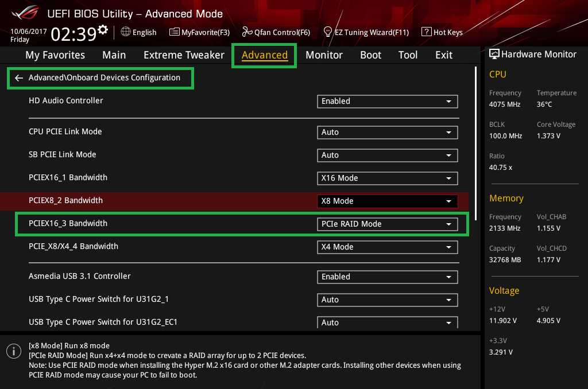The height and width of the screenshot is (389, 588).
Task: Expand the PCIEX8_2 Bandwidth X8 Mode dropdown
Action: (x=388, y=201)
